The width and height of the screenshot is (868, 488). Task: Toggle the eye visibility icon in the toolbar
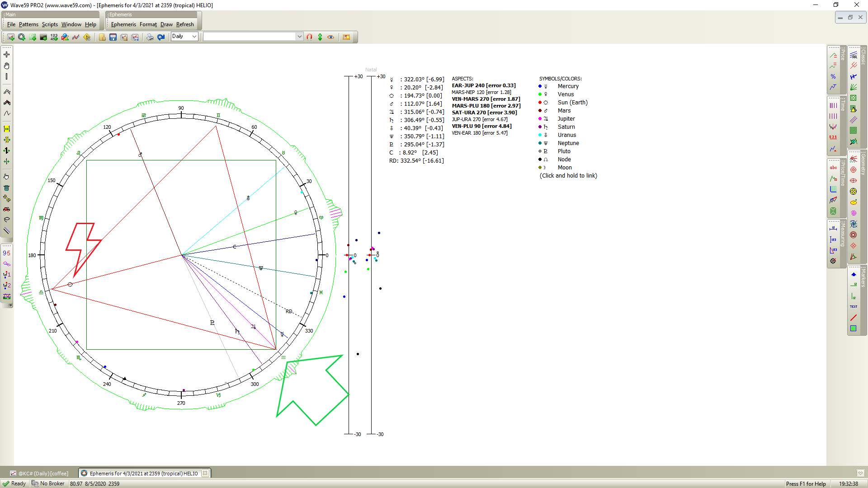coord(331,37)
